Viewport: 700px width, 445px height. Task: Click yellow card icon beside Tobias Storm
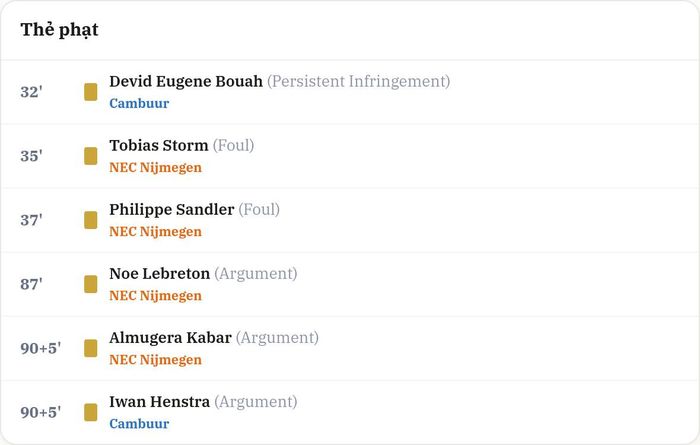tap(91, 156)
